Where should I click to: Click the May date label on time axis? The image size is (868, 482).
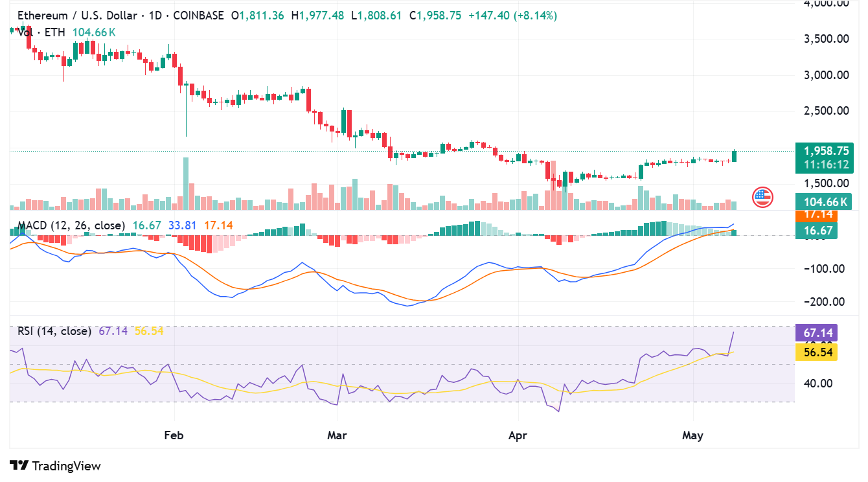click(x=692, y=435)
